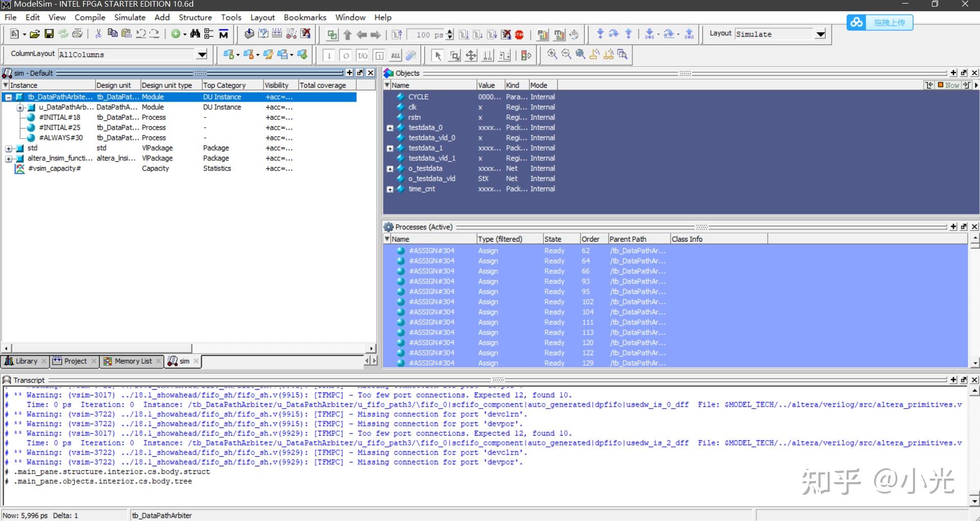Toggle the output-ports 'o' filter button
Viewport: 980px width, 521px height.
346,55
